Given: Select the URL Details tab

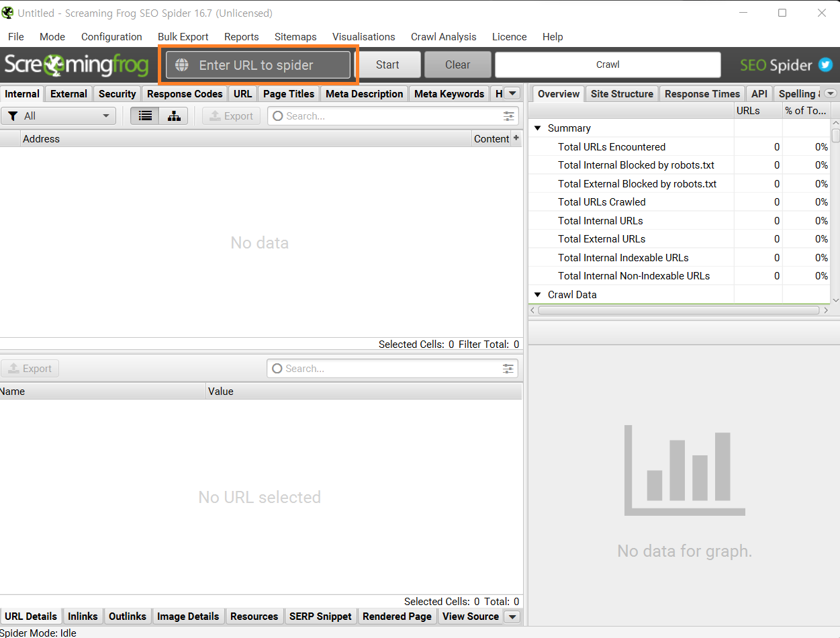Looking at the screenshot, I should pos(31,617).
